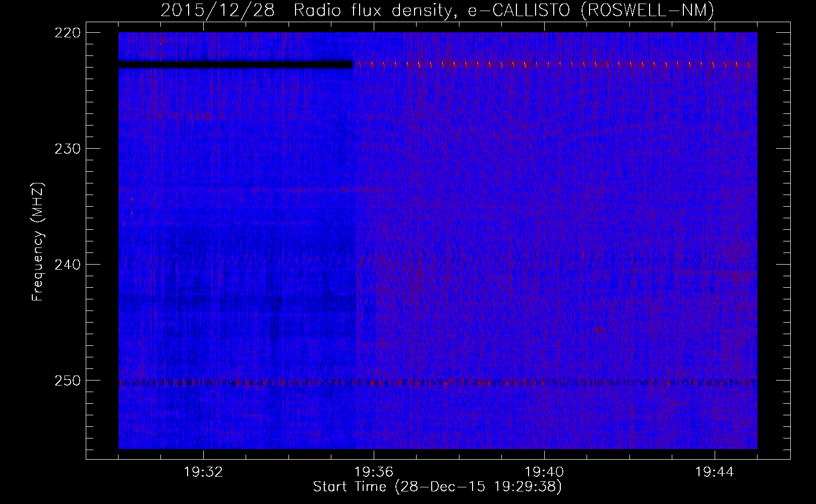Click the red-black interference line at 250 MHz
Viewport: 816px width, 504px height.
(438, 383)
